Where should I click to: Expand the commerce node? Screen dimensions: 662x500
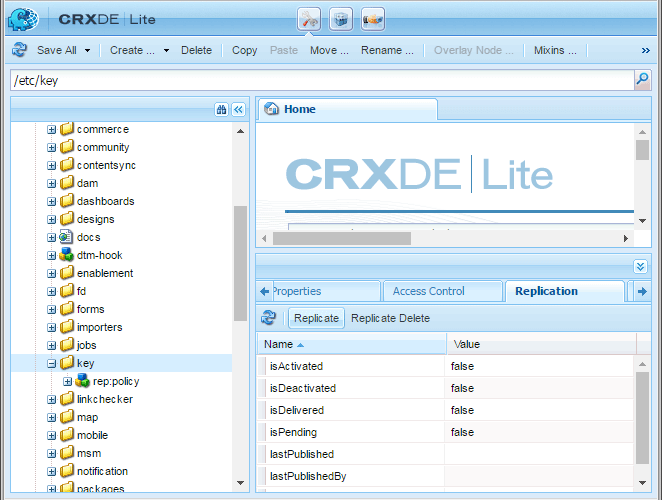point(52,130)
